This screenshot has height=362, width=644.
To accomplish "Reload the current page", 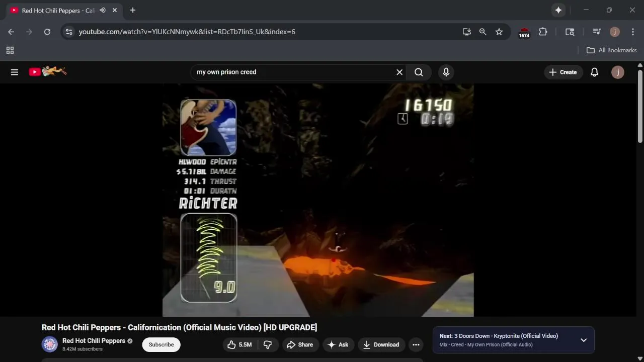I will pyautogui.click(x=47, y=32).
